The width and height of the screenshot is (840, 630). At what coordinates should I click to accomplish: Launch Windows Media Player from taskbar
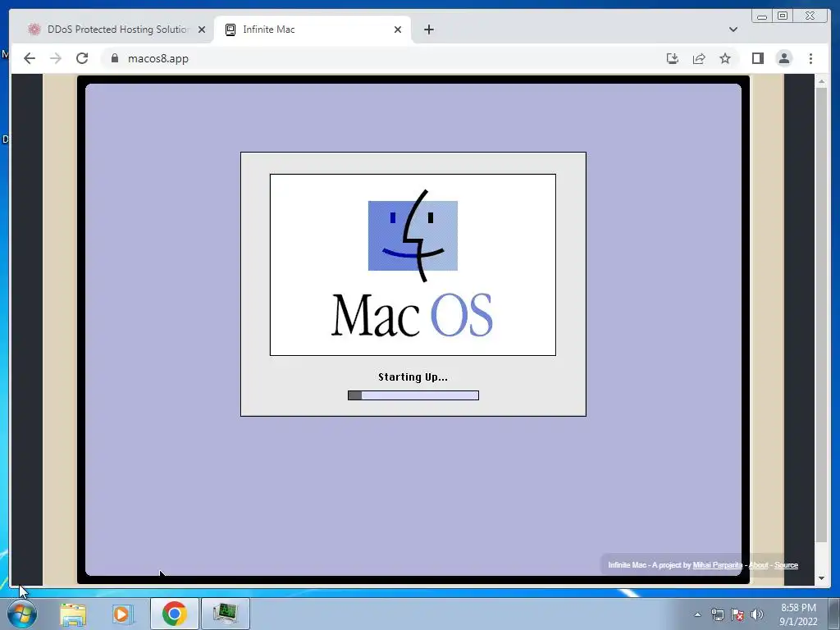point(122,614)
